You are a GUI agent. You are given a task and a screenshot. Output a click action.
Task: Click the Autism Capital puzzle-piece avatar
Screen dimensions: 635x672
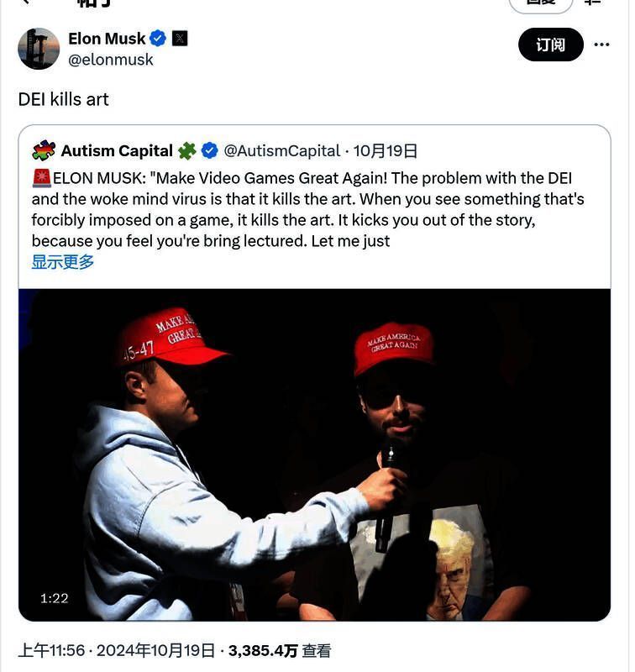tap(44, 151)
